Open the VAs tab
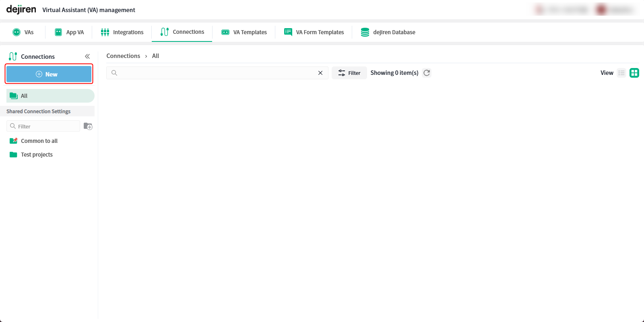 [23, 32]
